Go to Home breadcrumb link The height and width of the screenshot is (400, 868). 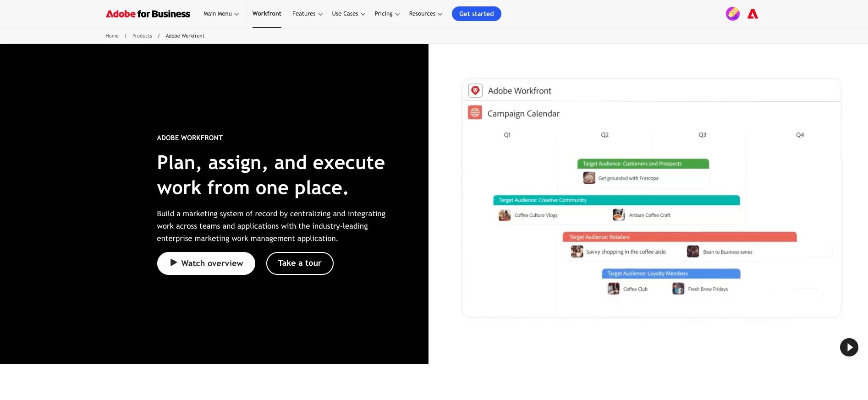tap(112, 36)
